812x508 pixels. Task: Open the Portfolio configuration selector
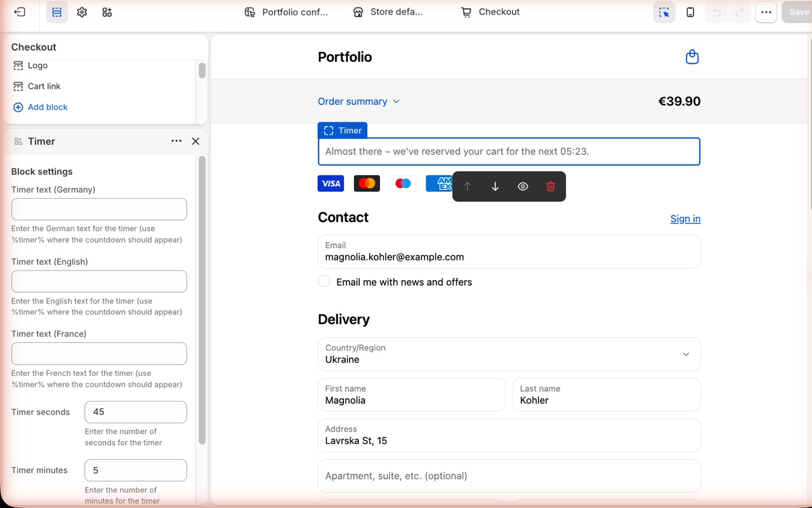click(287, 12)
